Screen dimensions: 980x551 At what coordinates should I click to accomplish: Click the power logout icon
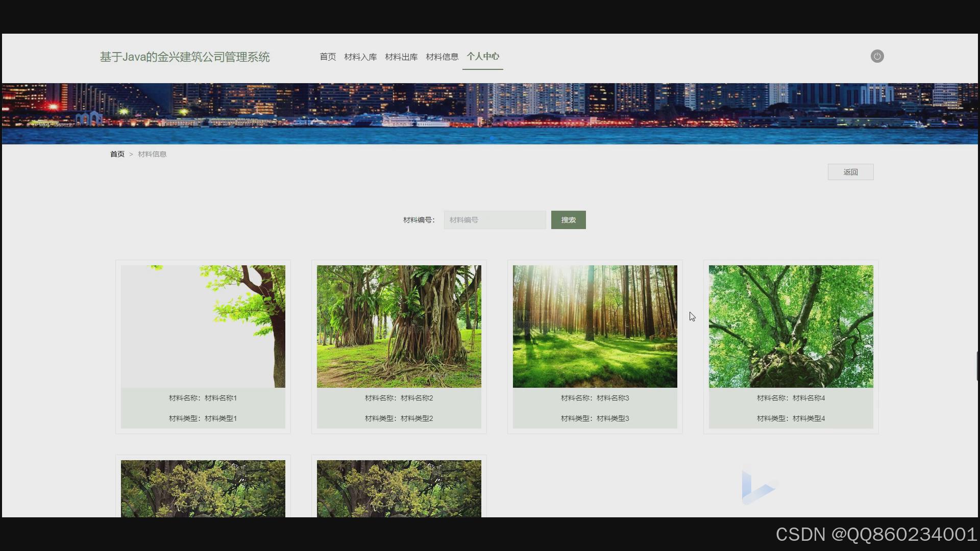[x=877, y=56]
